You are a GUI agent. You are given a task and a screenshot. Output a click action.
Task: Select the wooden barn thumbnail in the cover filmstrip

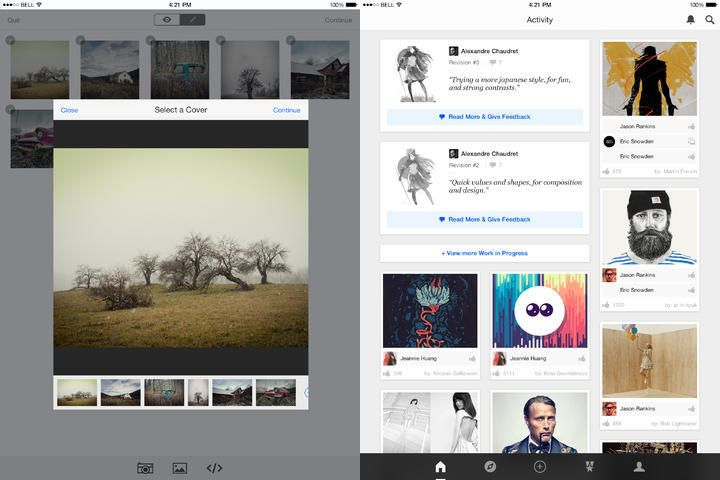[232, 392]
